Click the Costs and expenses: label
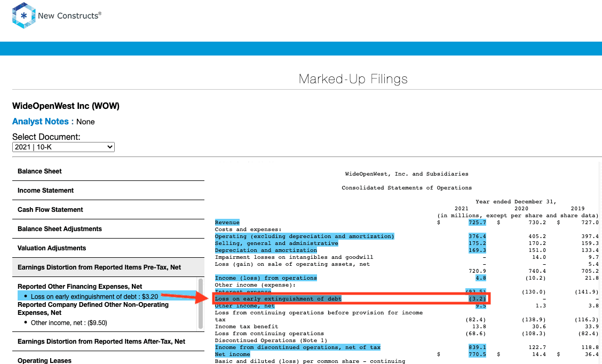The width and height of the screenshot is (602, 364). pos(248,229)
